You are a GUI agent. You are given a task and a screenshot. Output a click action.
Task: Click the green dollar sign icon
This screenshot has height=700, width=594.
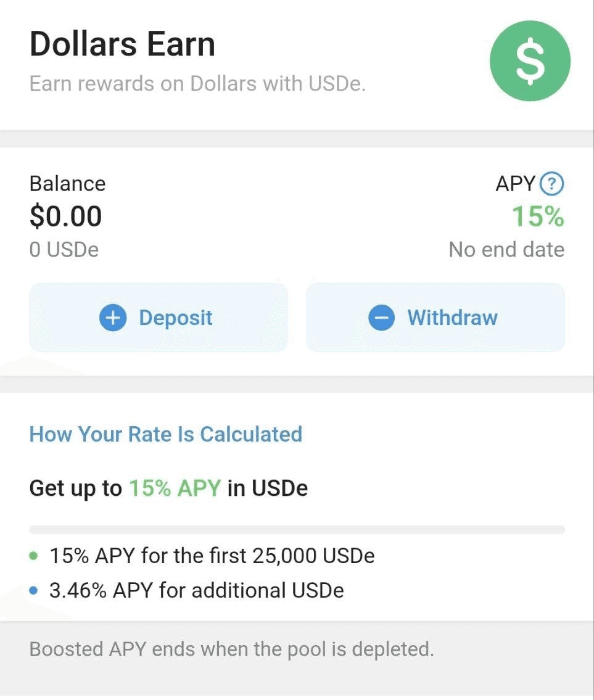pos(530,60)
